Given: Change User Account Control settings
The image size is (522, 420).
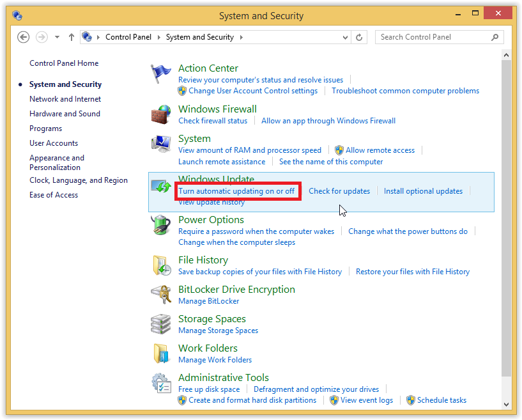Looking at the screenshot, I should click(x=253, y=91).
